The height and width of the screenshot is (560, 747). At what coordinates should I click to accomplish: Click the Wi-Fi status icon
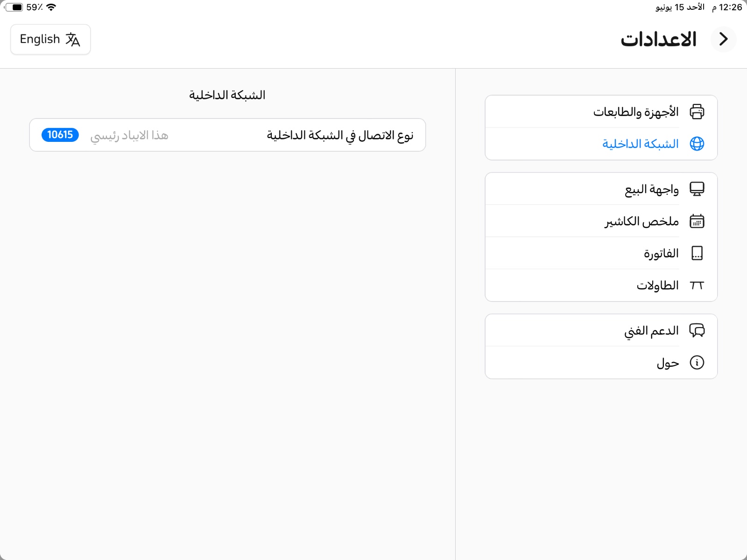(51, 7)
